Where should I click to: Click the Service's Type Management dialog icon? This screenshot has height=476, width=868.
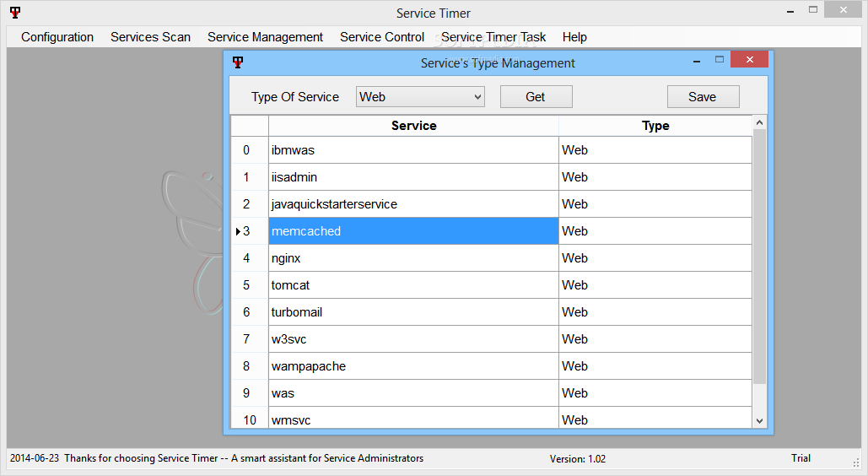pos(239,62)
